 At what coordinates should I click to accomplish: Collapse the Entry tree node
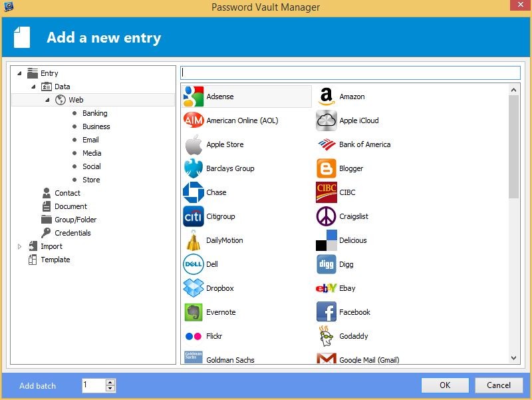(x=19, y=73)
